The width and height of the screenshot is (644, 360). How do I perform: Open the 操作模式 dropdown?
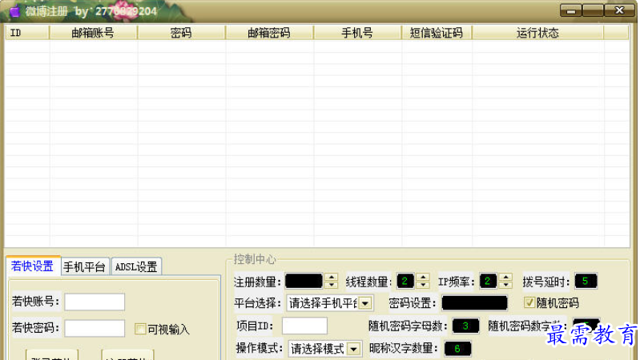pos(353,349)
